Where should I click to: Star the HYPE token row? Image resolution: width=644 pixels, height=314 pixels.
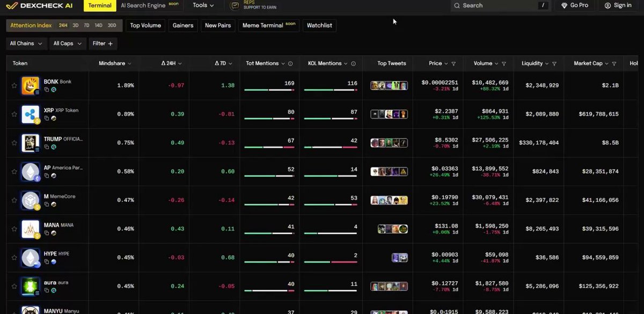point(14,258)
